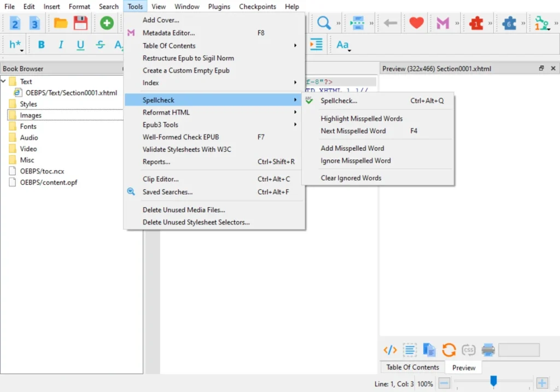Expand the Index submenu
Image resolution: width=560 pixels, height=392 pixels.
pyautogui.click(x=214, y=83)
